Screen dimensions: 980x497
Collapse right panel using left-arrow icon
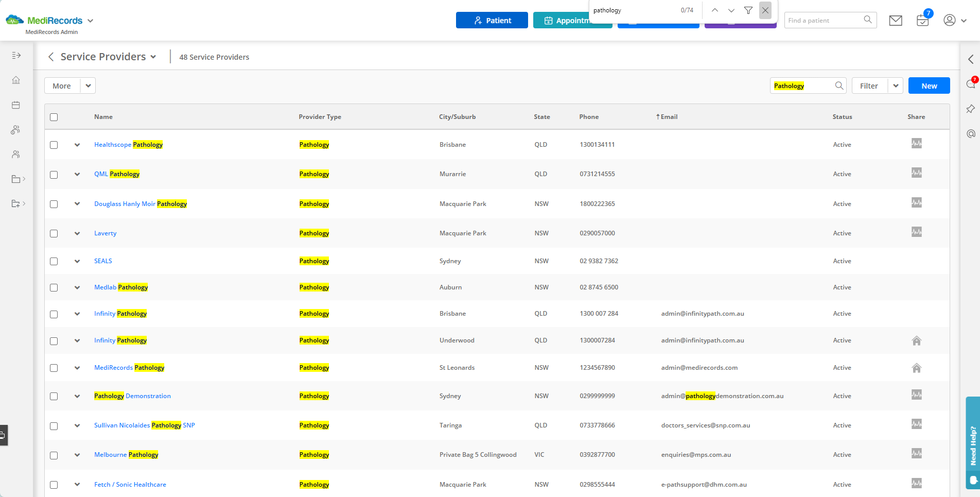971,59
